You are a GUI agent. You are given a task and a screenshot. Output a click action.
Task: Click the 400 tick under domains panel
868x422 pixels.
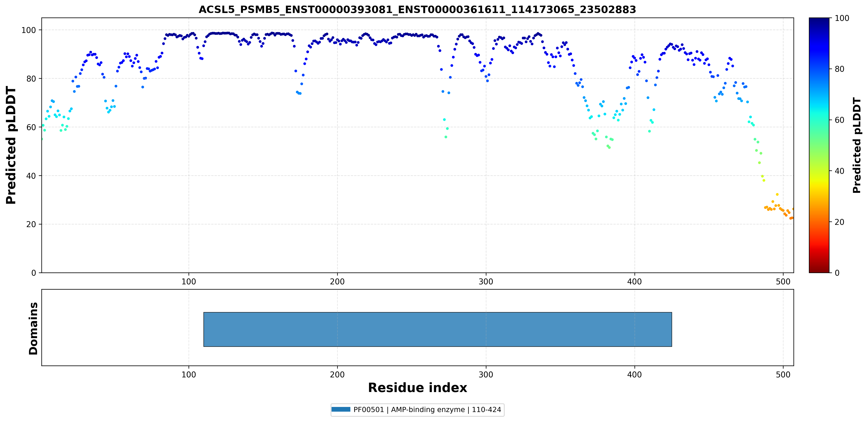tap(634, 375)
